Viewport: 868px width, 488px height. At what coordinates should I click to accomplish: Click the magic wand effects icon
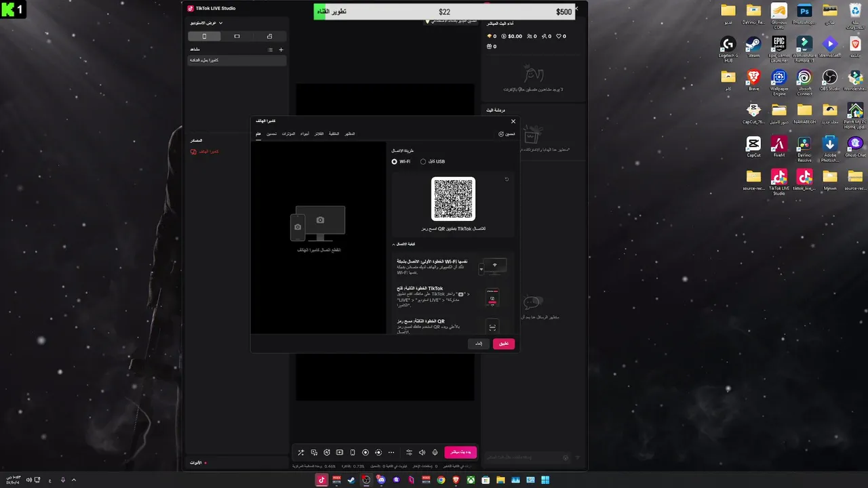[301, 452]
